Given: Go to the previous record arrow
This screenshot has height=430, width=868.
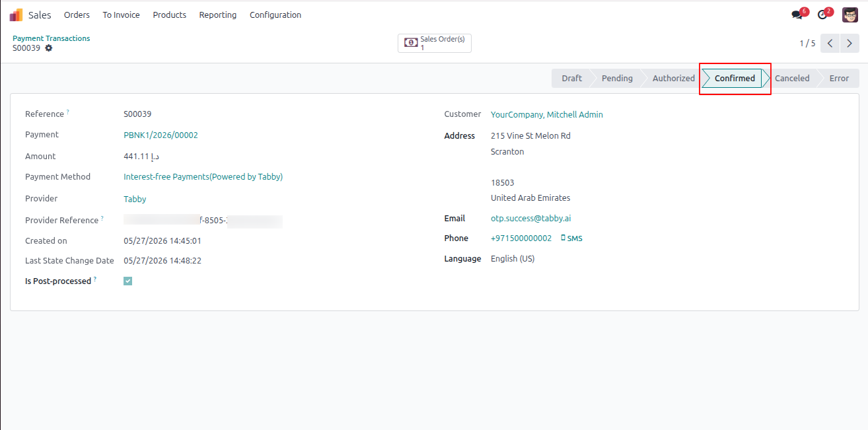Looking at the screenshot, I should click(x=830, y=43).
